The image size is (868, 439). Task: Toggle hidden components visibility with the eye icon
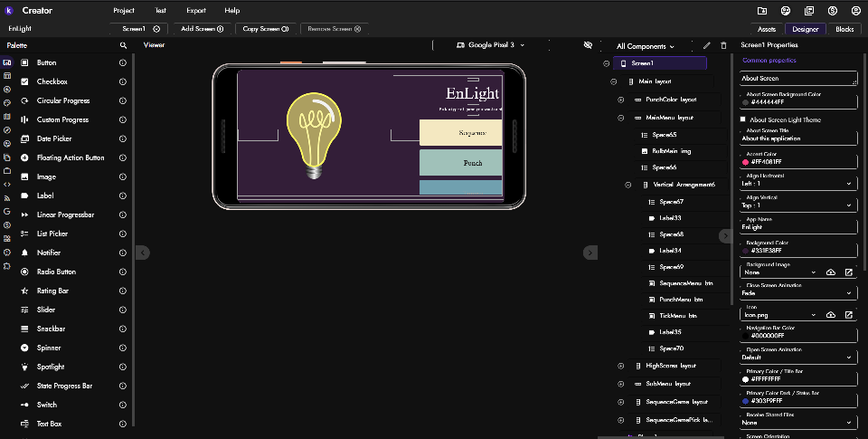point(589,44)
